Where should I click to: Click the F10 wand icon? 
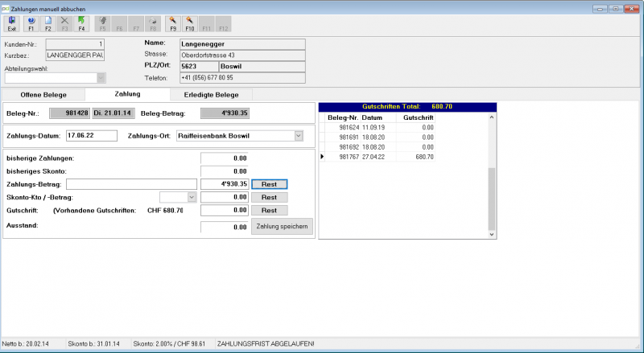point(190,24)
